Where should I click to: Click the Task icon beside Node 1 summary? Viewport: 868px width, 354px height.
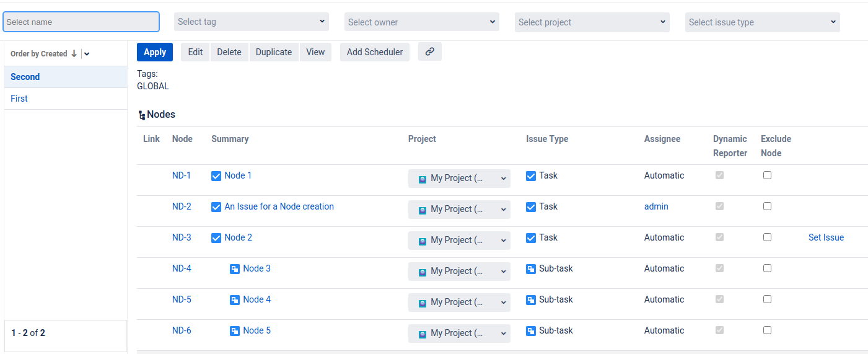(x=216, y=176)
